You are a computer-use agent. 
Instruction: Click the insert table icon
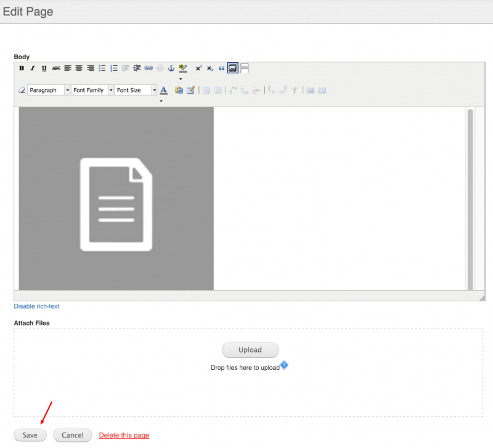[x=190, y=90]
